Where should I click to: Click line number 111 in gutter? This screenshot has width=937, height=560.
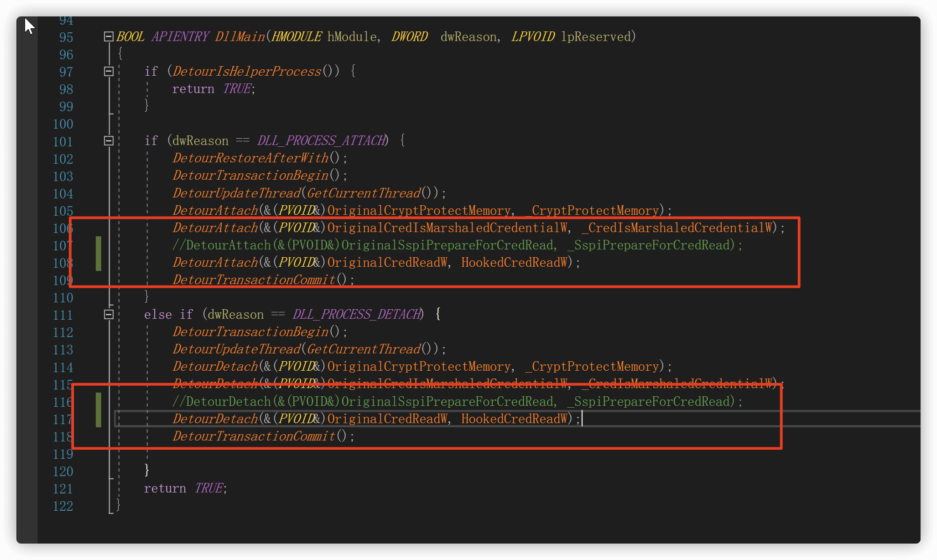[x=63, y=315]
